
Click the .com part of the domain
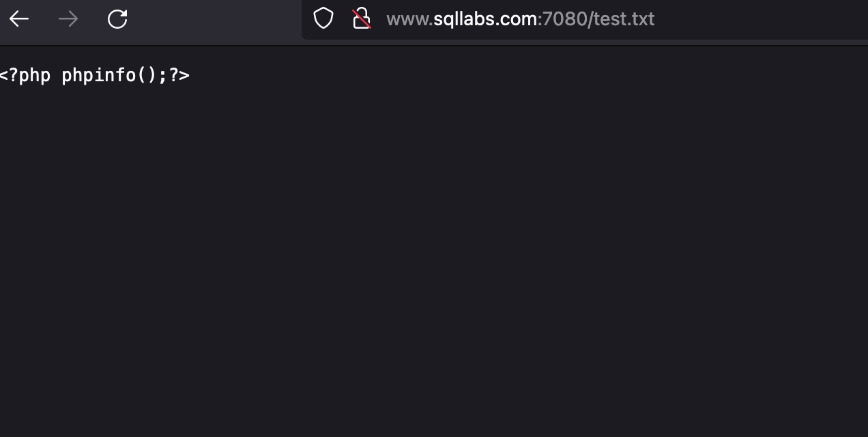[517, 18]
